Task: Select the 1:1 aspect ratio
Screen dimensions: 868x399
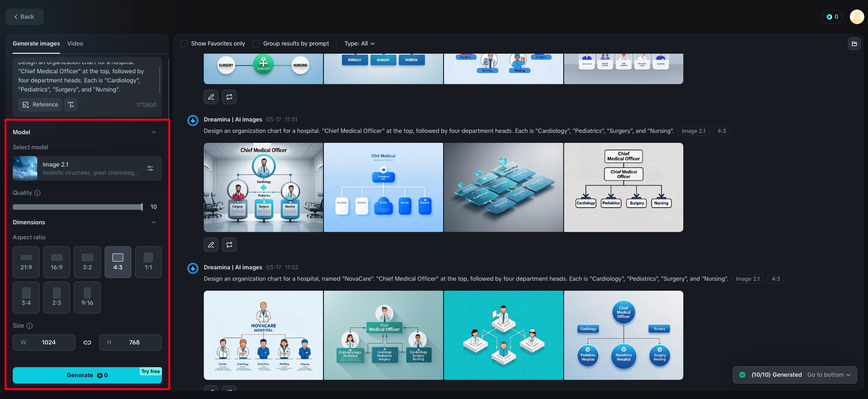Action: click(x=148, y=262)
